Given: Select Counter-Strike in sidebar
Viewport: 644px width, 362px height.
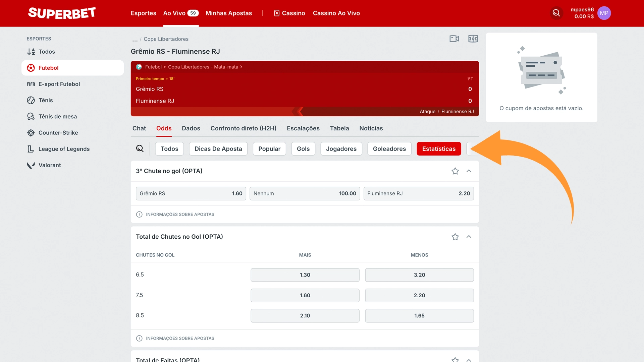Looking at the screenshot, I should coord(72,133).
